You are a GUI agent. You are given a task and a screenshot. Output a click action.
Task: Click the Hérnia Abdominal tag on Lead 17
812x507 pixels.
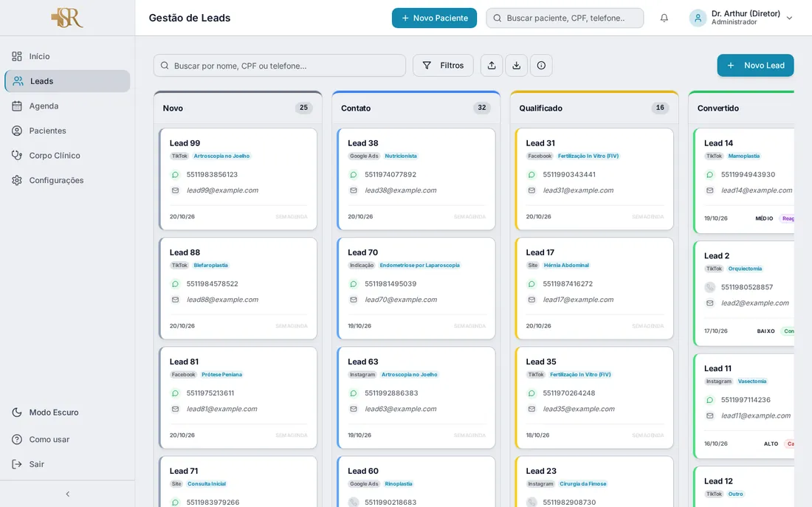click(x=566, y=265)
